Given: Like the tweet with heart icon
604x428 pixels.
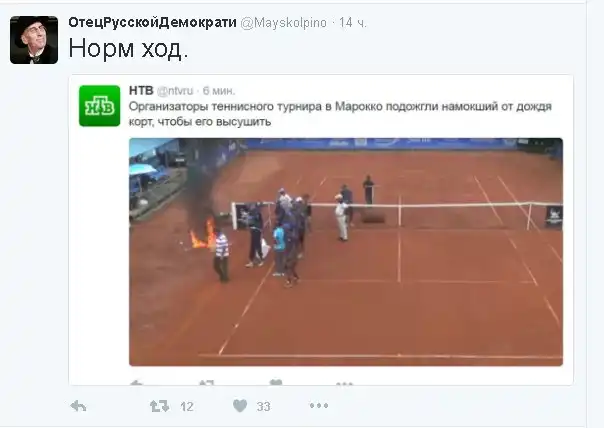Looking at the screenshot, I should [x=240, y=406].
